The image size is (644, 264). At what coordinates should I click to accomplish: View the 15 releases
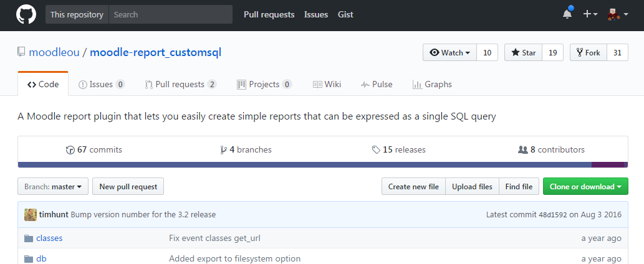[398, 149]
